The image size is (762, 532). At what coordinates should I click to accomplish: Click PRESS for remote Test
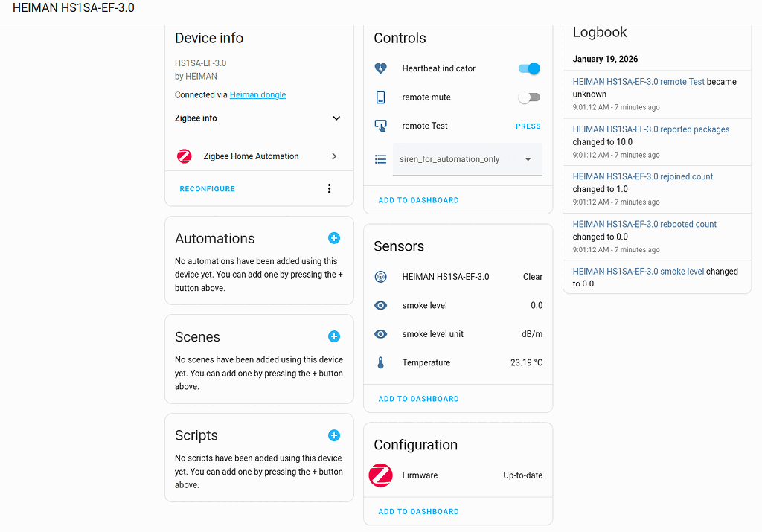tap(528, 126)
